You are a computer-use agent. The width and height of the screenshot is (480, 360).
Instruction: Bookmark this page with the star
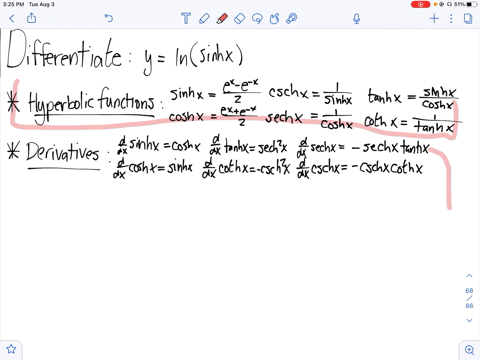(x=11, y=349)
